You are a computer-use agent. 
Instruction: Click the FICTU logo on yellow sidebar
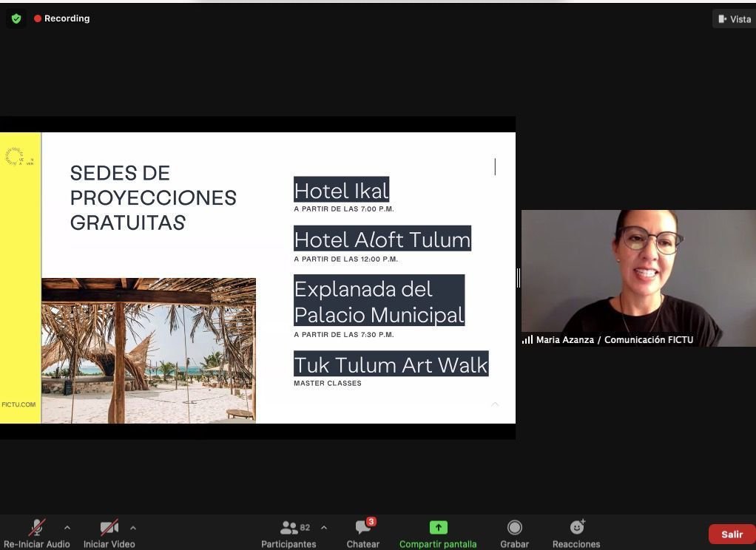[x=19, y=157]
